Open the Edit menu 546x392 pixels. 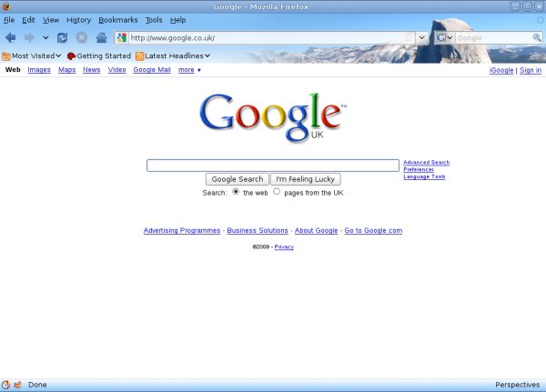tap(28, 20)
